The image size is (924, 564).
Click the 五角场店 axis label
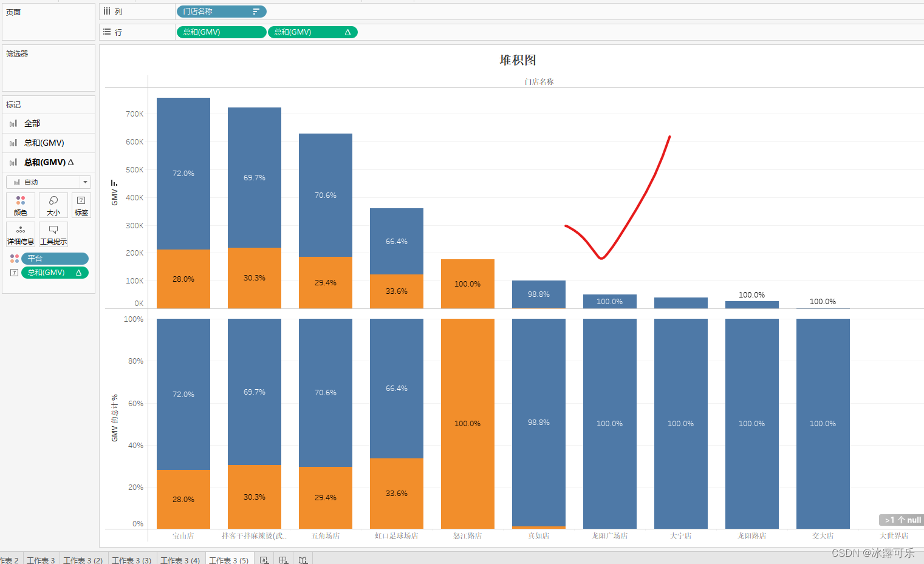coord(326,536)
